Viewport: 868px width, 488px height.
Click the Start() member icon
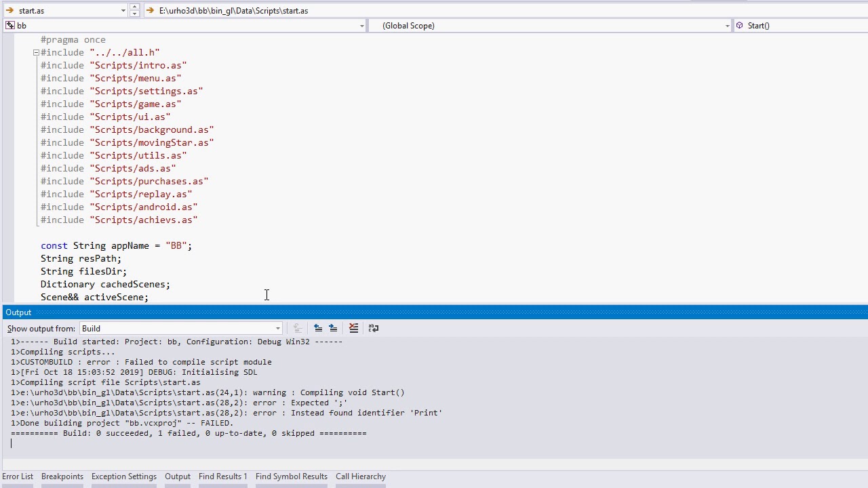tap(739, 25)
